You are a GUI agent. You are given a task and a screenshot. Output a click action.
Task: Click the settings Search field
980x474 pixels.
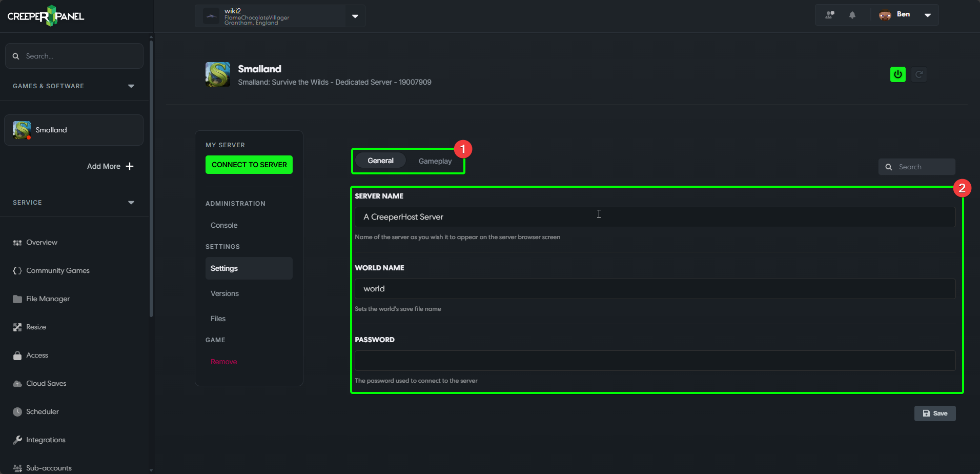[917, 167]
